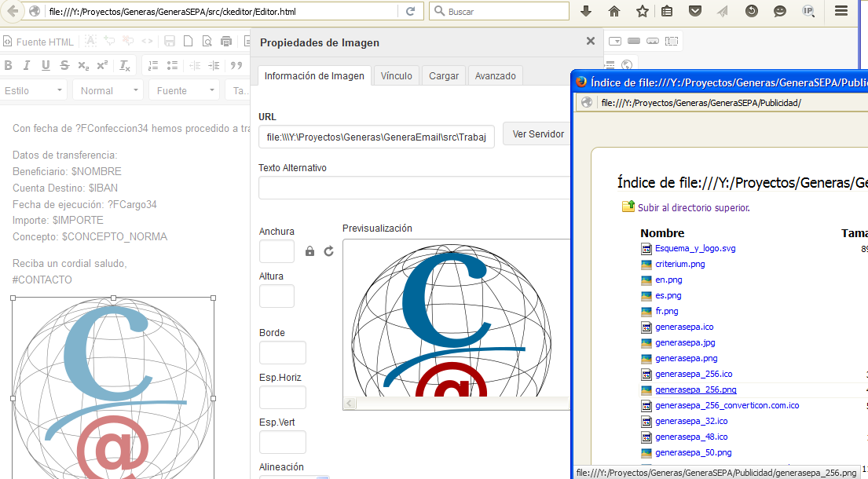
Task: Apply Underline formatting
Action: (x=46, y=65)
